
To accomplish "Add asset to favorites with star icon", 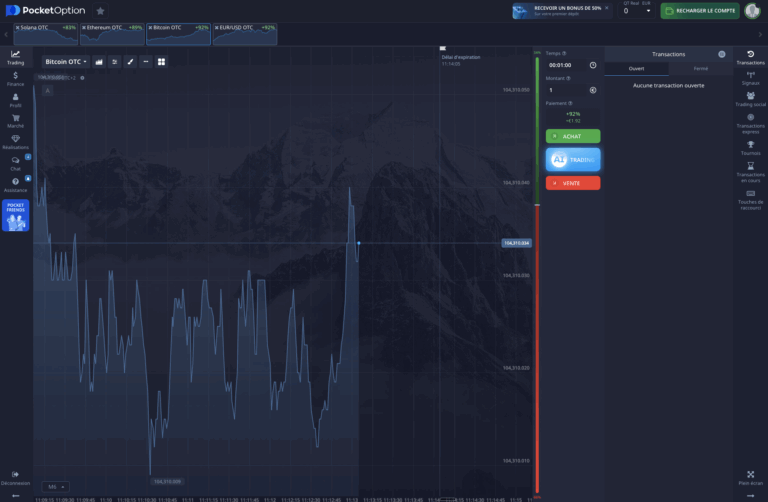I will tap(100, 11).
